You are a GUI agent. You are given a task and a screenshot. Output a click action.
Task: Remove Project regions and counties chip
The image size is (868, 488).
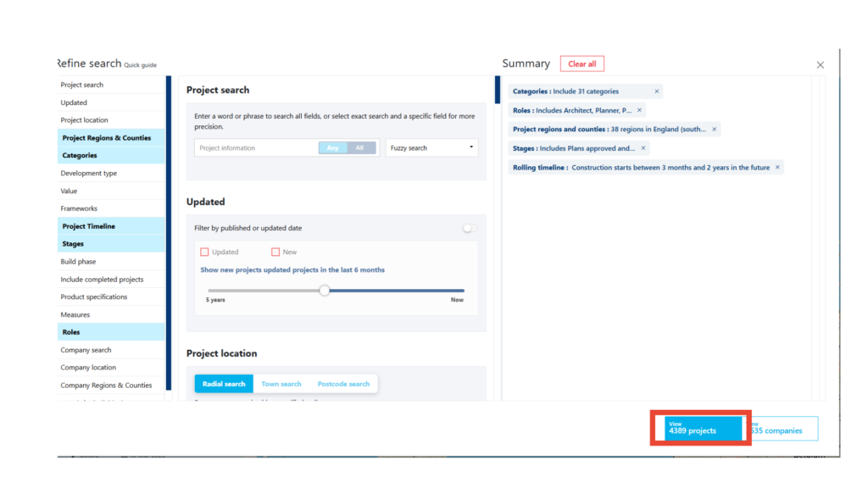tap(715, 130)
